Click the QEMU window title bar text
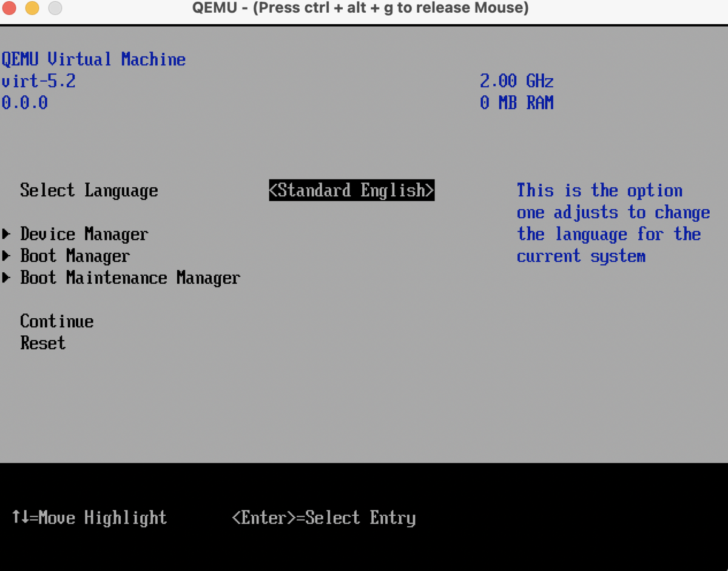The image size is (728, 571). coord(360,8)
